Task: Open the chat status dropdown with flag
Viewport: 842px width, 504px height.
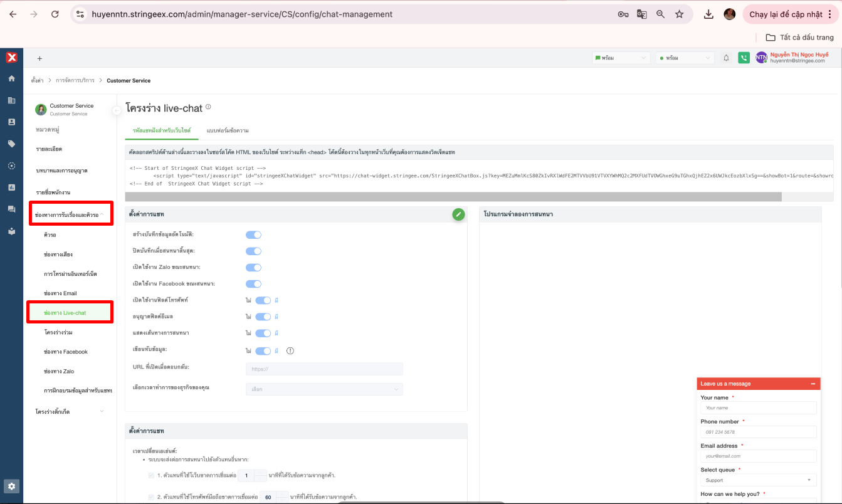Action: pyautogui.click(x=621, y=58)
